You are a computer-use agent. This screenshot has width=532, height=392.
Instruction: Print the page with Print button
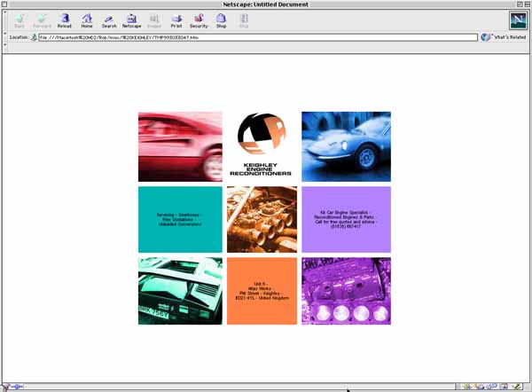pyautogui.click(x=176, y=21)
